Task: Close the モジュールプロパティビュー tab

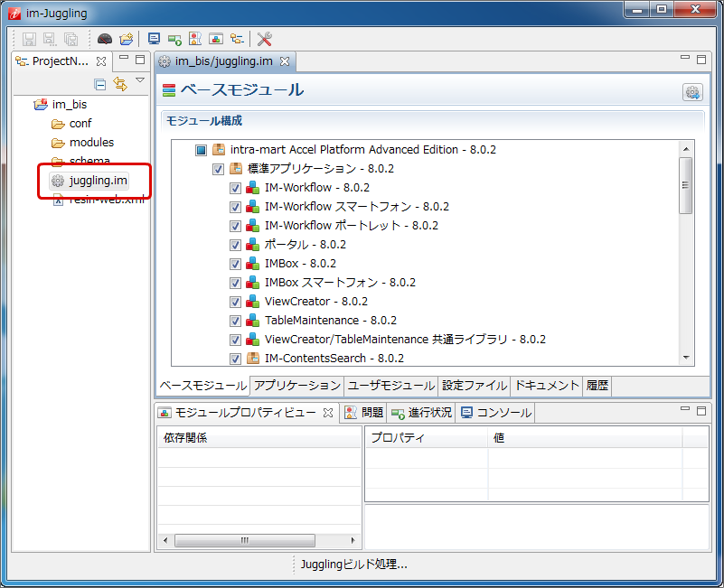Action: pos(328,413)
